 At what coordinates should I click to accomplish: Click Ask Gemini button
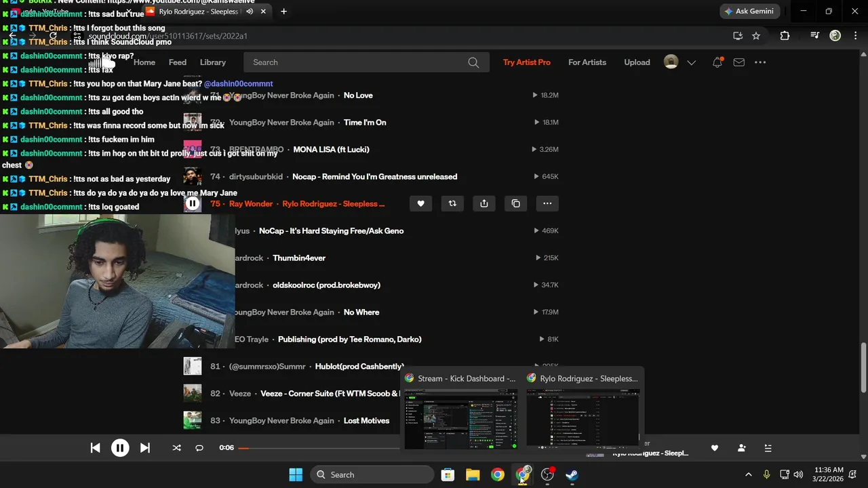749,12
